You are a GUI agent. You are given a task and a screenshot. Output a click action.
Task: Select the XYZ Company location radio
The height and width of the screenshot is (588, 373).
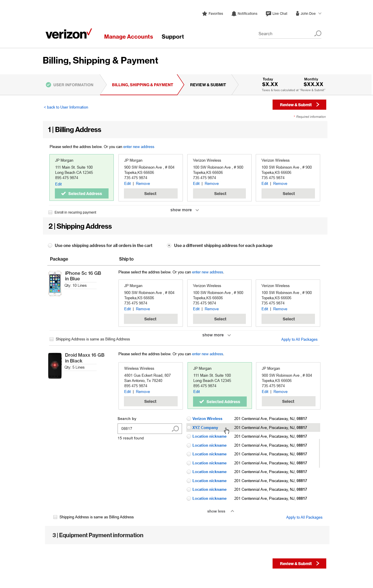(189, 428)
